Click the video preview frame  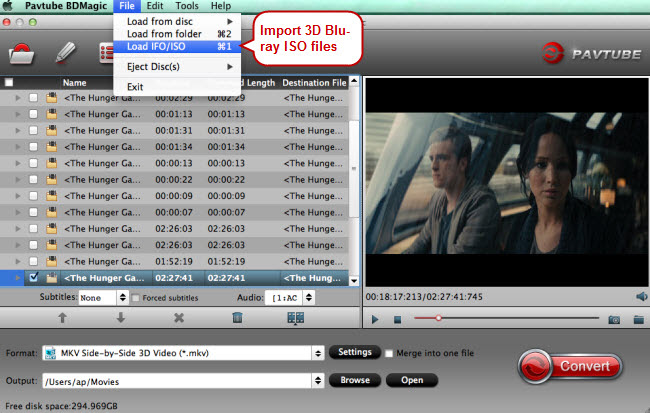click(x=507, y=182)
